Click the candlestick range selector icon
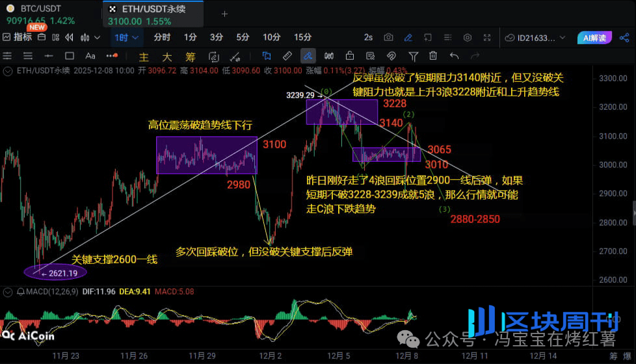The width and height of the screenshot is (636, 364). (x=329, y=56)
